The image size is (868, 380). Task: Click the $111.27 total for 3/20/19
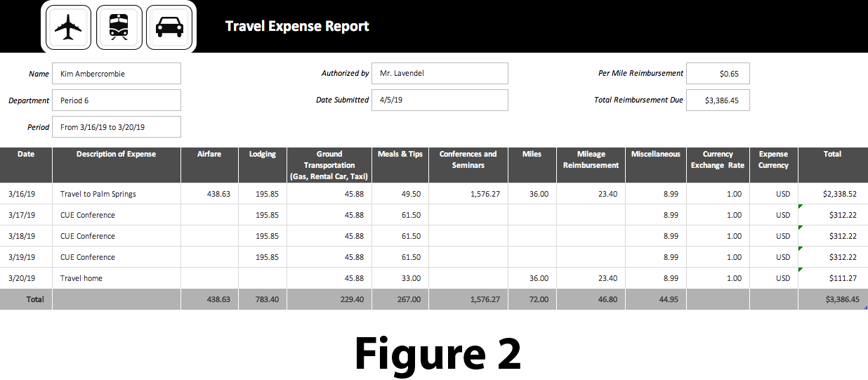coord(832,278)
